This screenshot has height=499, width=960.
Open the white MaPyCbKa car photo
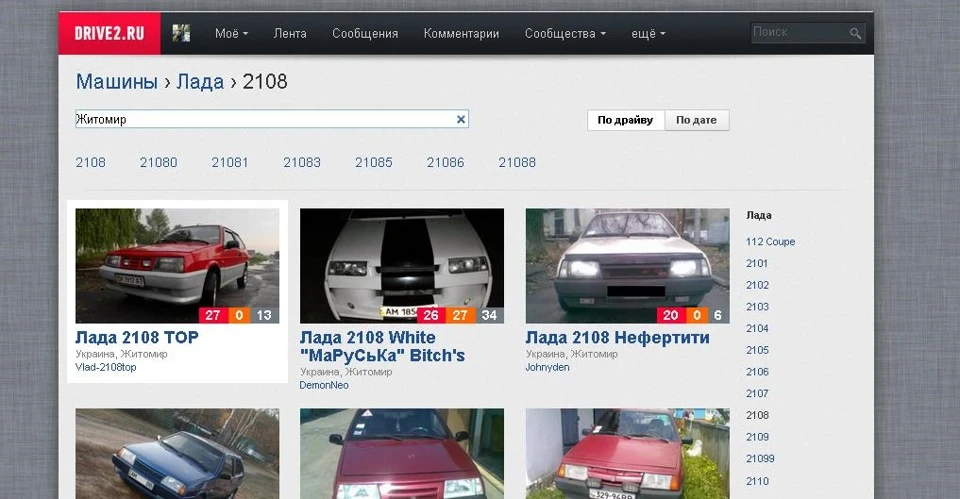click(402, 266)
